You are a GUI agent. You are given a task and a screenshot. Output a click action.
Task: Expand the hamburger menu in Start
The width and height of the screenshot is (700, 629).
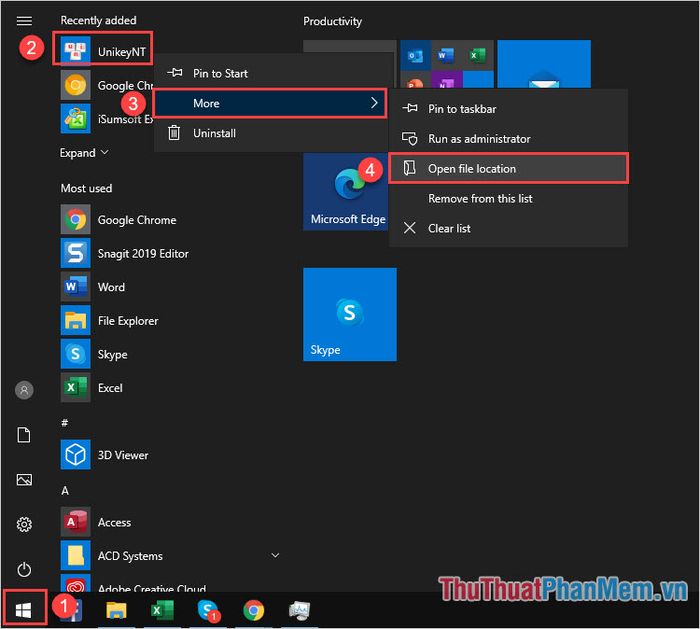25,21
